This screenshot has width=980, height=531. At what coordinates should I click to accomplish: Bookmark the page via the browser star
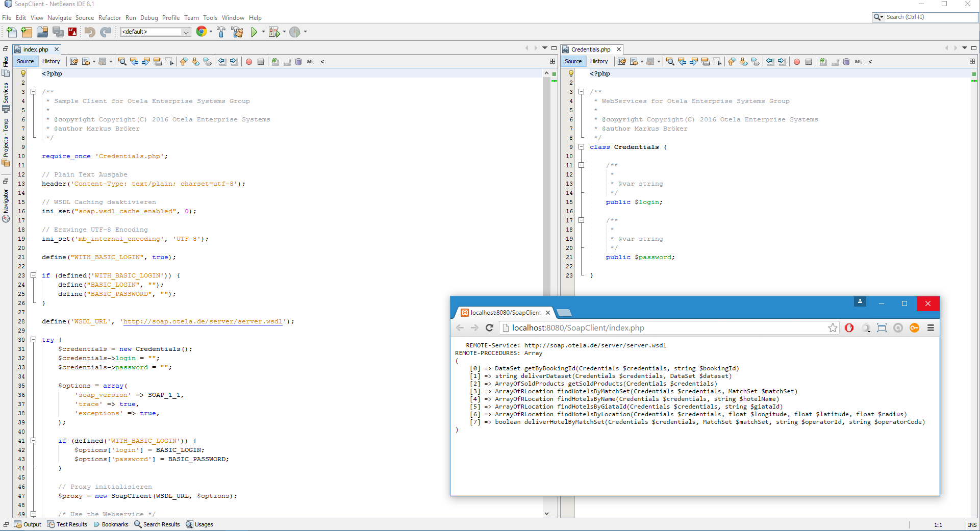click(833, 328)
